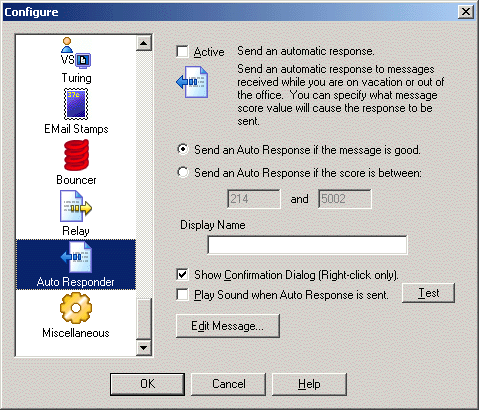
Task: Click the auto response document icon under Active
Action: point(192,82)
